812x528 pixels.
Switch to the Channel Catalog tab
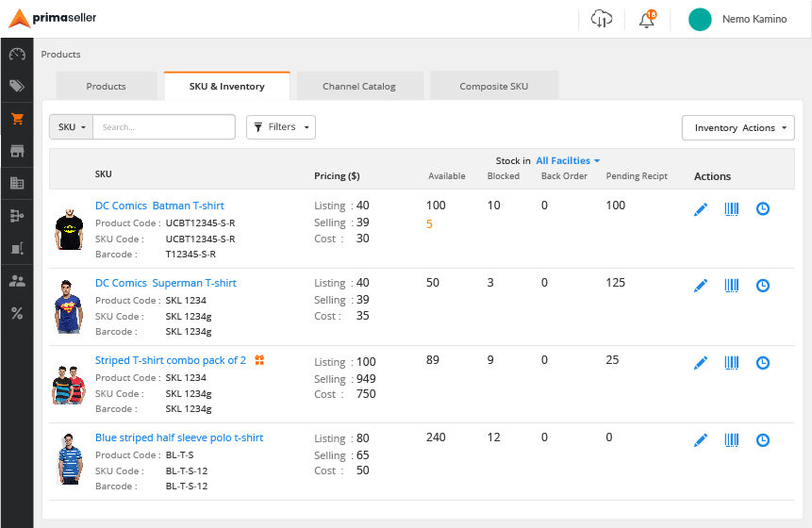(359, 86)
